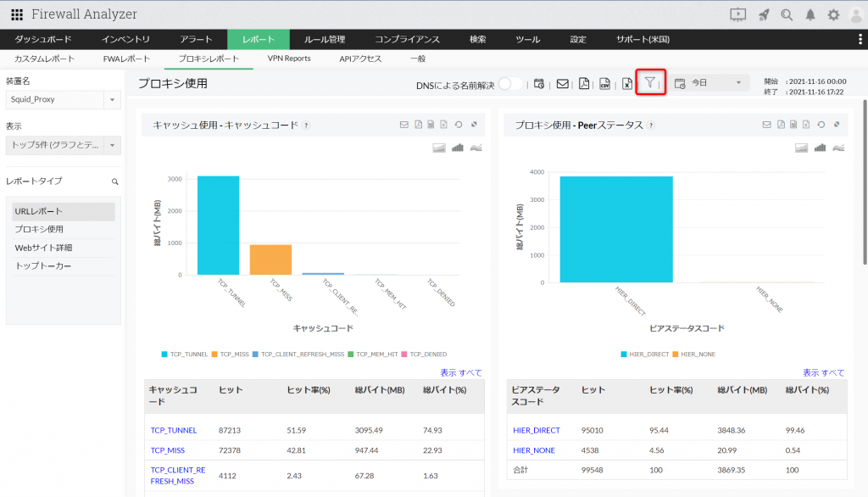Switch to VPN Reports sub-tab
Screen dimensions: 868x497
(289, 59)
